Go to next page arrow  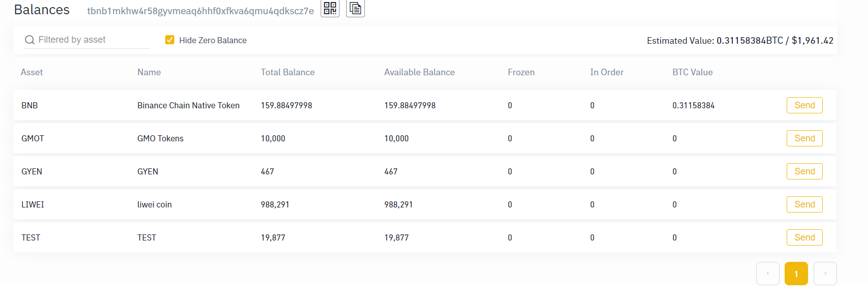click(825, 274)
